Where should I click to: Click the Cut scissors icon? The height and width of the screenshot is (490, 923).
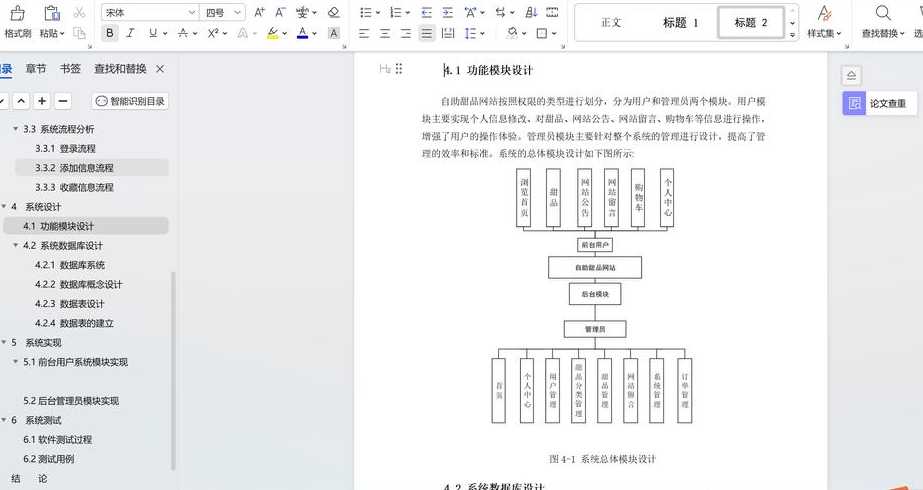[79, 12]
